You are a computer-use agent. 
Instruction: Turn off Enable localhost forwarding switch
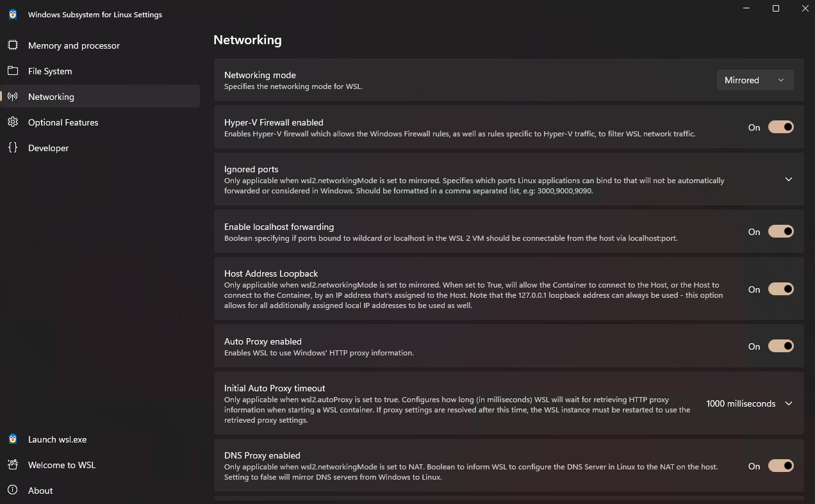(x=781, y=231)
